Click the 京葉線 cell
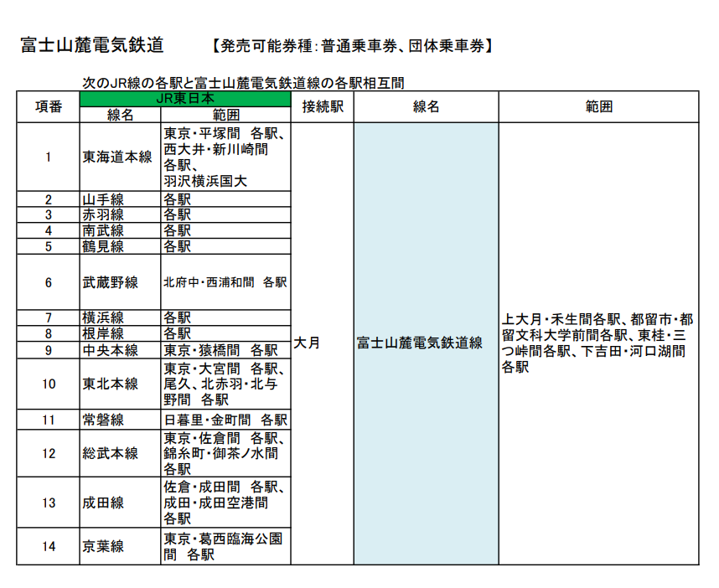This screenshot has height=588, width=719. click(120, 546)
